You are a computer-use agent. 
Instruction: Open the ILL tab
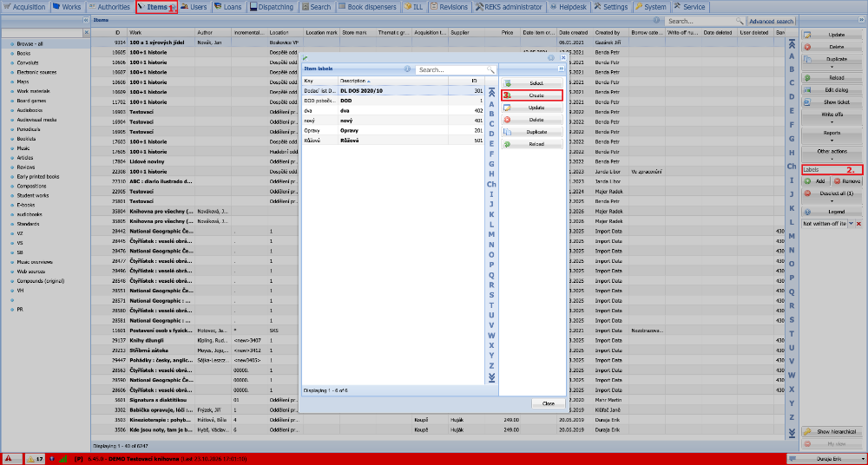(414, 7)
